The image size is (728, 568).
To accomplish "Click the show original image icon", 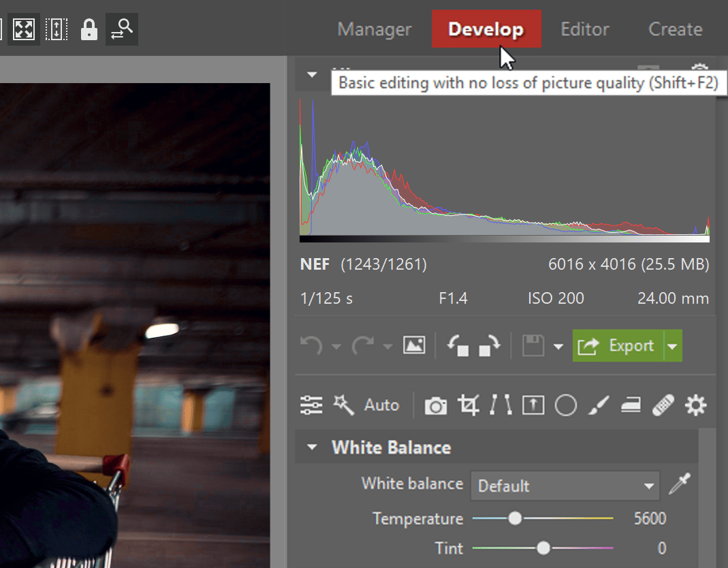I will click(x=414, y=345).
